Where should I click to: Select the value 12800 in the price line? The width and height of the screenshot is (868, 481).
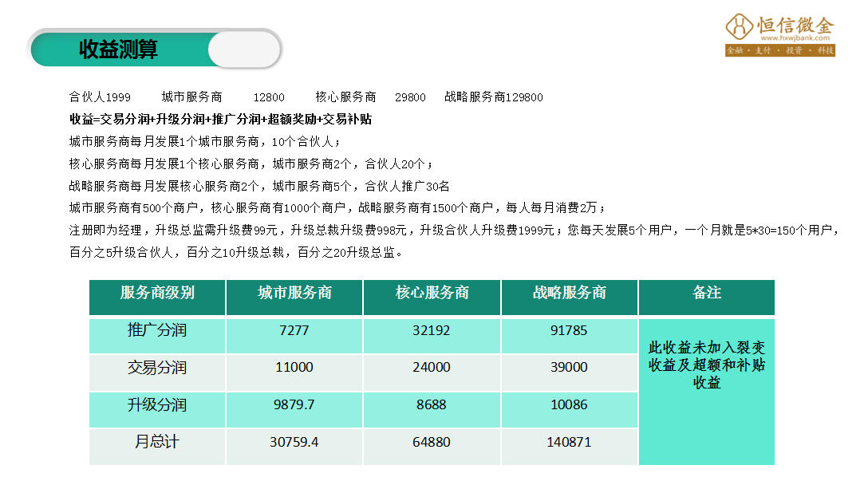click(269, 98)
